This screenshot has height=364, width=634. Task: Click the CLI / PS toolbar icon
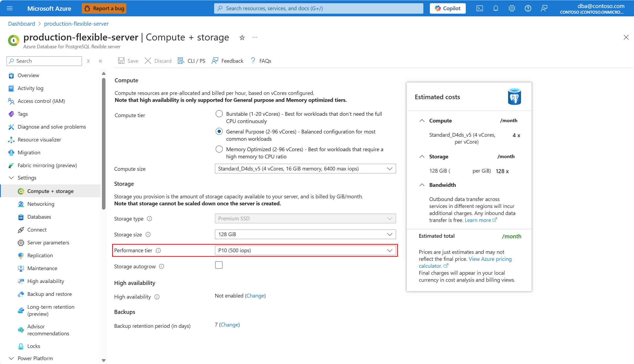[x=181, y=61]
